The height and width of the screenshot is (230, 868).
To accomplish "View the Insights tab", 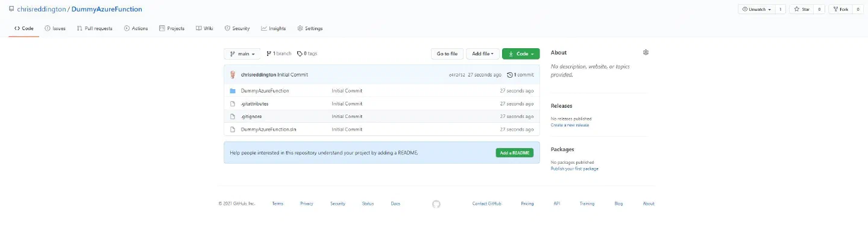I will click(273, 28).
